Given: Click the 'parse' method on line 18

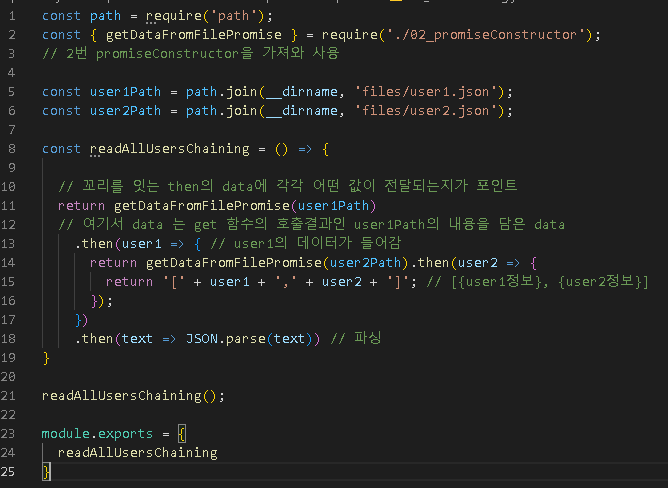Looking at the screenshot, I should coord(246,339).
